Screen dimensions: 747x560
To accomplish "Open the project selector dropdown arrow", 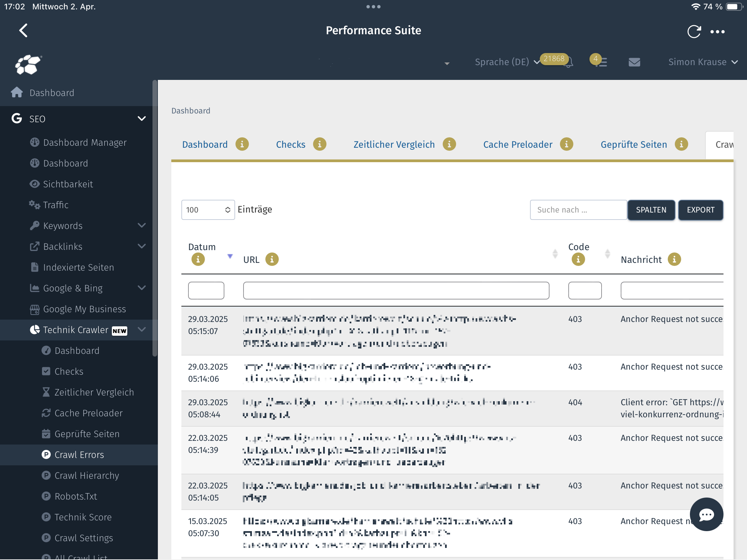I will click(x=447, y=63).
